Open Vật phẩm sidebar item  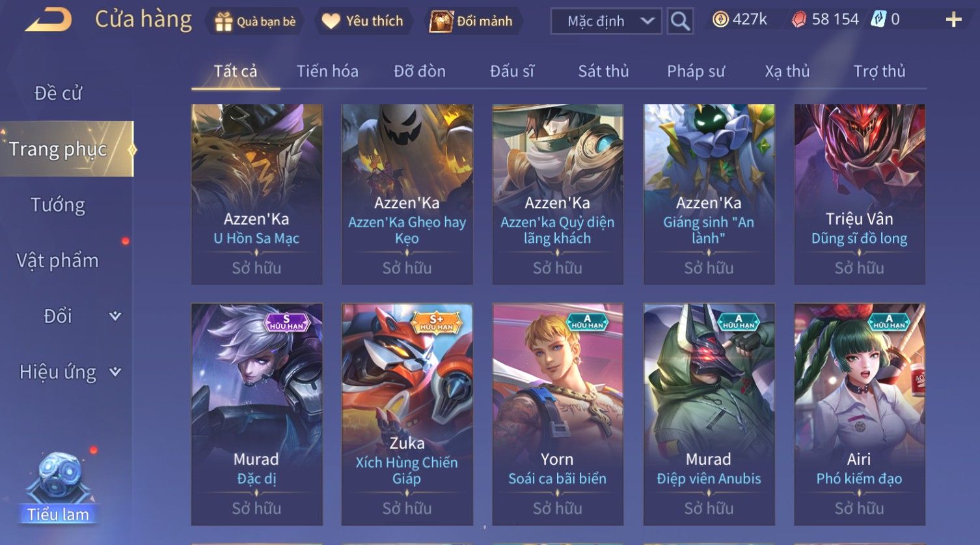coord(58,260)
